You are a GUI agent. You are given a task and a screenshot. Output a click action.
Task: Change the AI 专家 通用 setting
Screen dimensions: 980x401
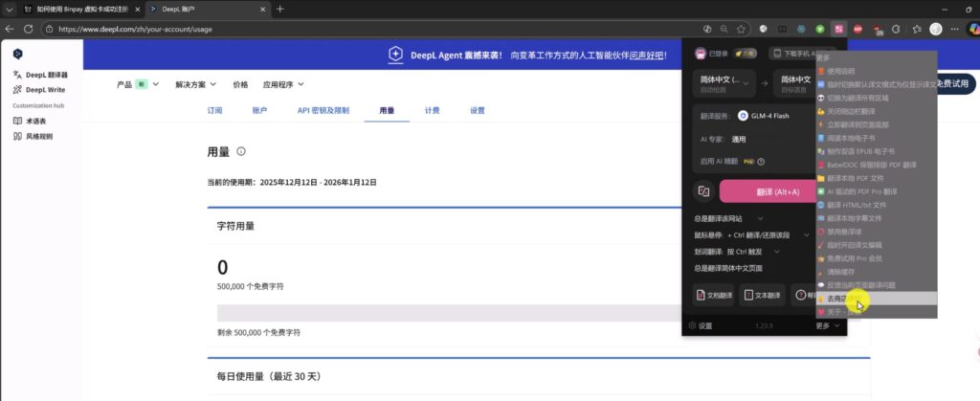[738, 139]
